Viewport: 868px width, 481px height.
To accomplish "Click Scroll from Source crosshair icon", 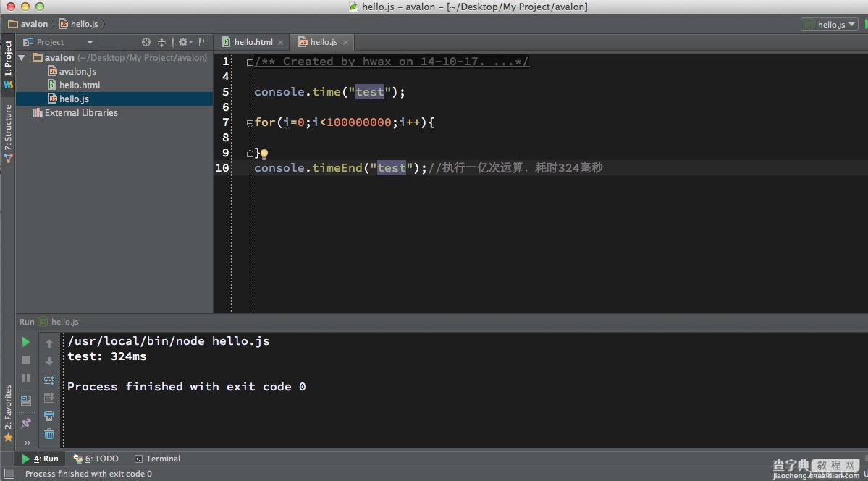I will (x=146, y=42).
